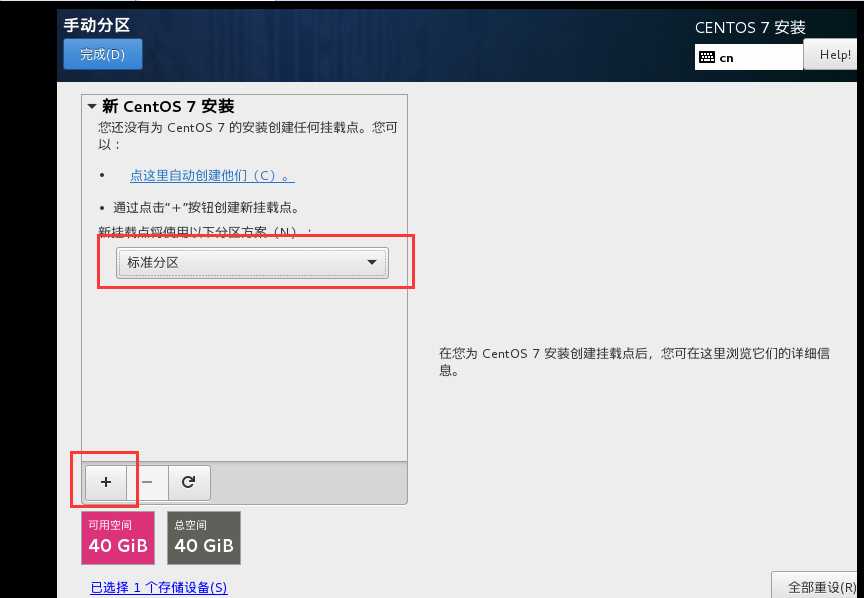864x598 pixels.
Task: Click the 通过点击“+”按钮创建新挂载点 text
Action: [207, 208]
